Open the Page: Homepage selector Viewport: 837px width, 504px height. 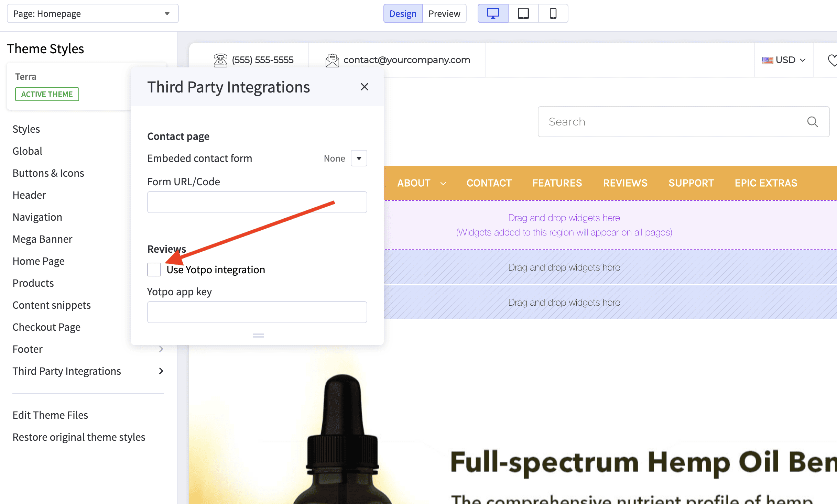click(x=93, y=14)
